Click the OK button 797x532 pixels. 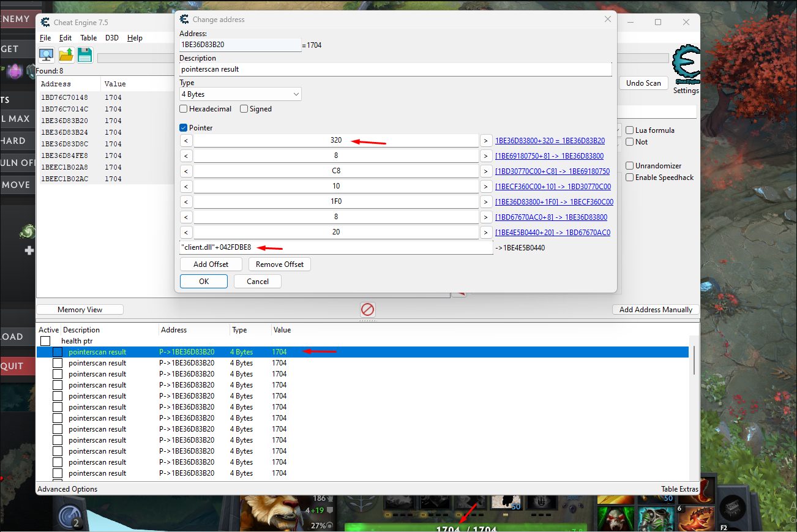pyautogui.click(x=204, y=282)
